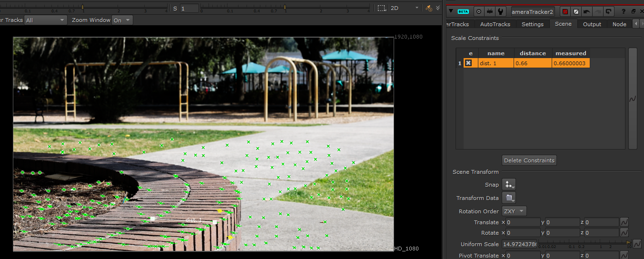Click the redo arrow in properties header
Screen dimensions: 644x259
pos(598,11)
